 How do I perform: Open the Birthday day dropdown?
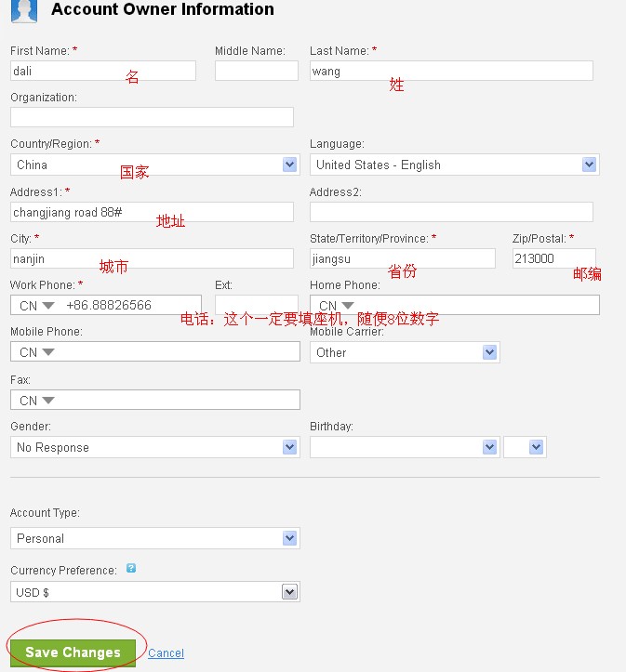pyautogui.click(x=525, y=447)
